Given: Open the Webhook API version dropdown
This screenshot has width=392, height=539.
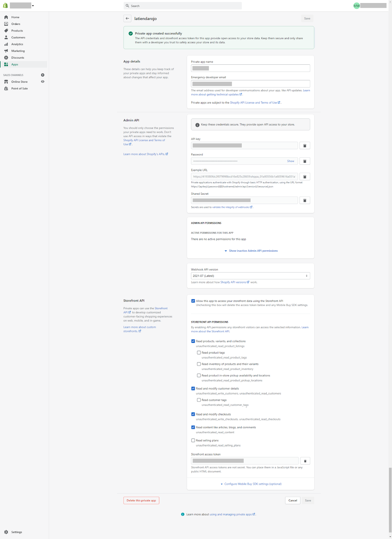Looking at the screenshot, I should pos(250,276).
